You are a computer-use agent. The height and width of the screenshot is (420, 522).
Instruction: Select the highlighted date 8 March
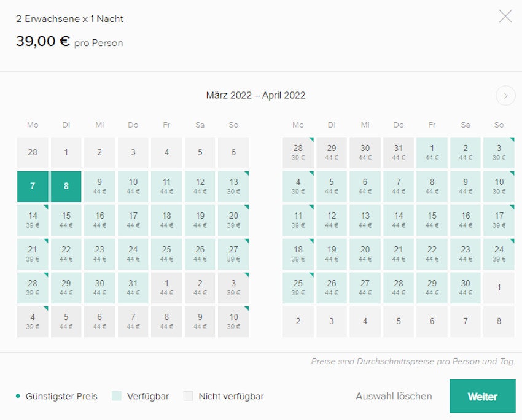(66, 187)
